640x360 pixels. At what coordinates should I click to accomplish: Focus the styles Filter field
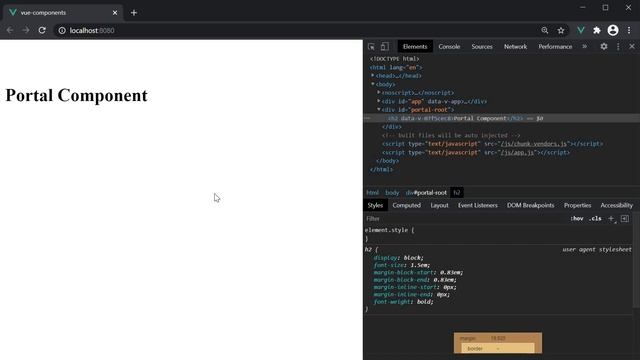pos(465,219)
